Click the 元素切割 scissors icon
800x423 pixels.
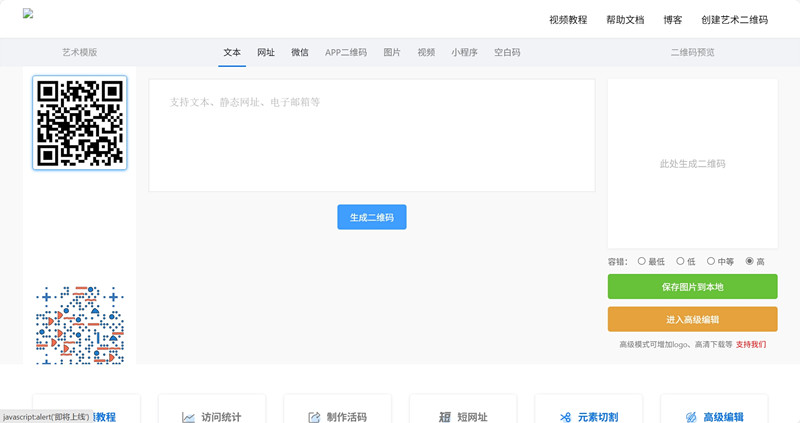(565, 417)
